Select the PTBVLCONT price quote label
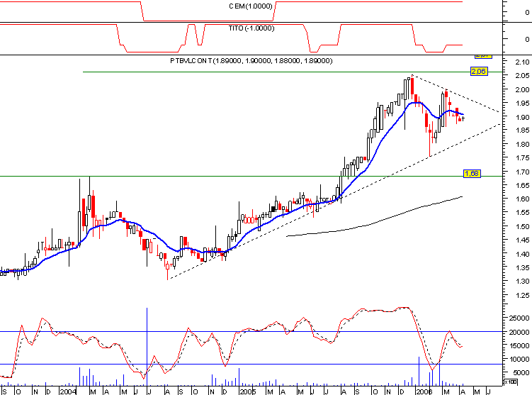Image resolution: width=532 pixels, height=395 pixels. [x=251, y=61]
